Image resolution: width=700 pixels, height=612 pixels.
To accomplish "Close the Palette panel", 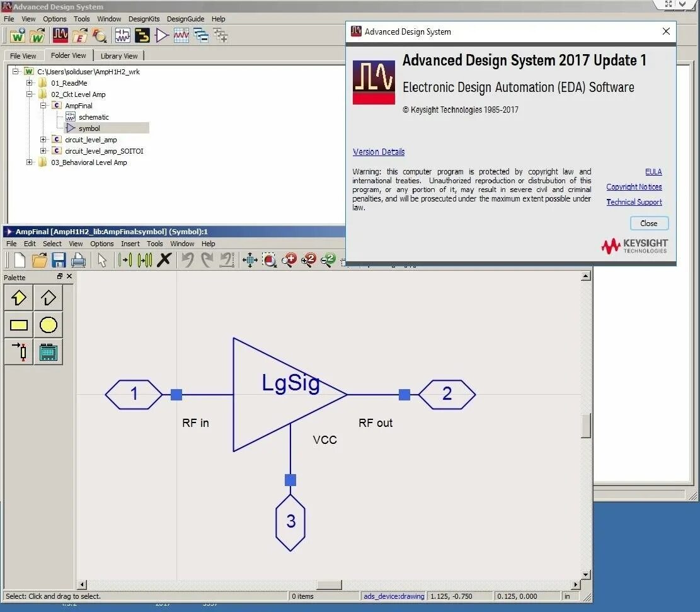I will click(x=69, y=276).
